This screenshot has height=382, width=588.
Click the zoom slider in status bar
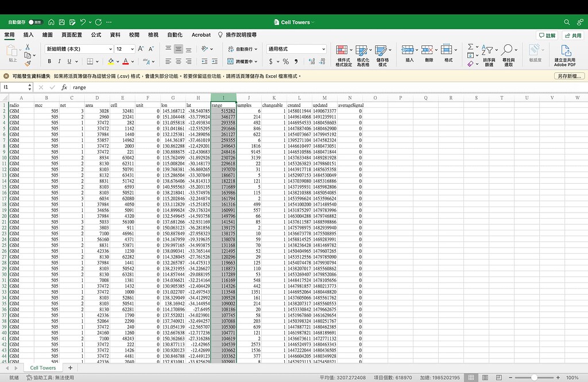coord(535,377)
